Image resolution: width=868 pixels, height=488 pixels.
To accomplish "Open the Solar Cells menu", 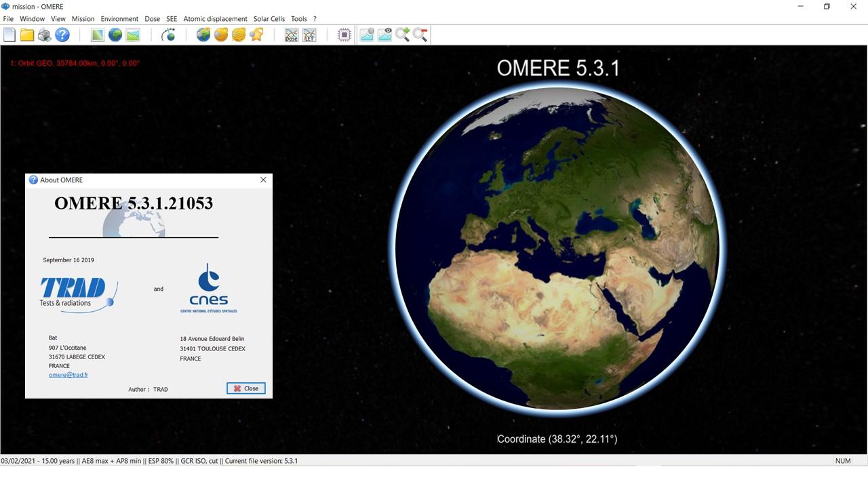I will (x=269, y=19).
